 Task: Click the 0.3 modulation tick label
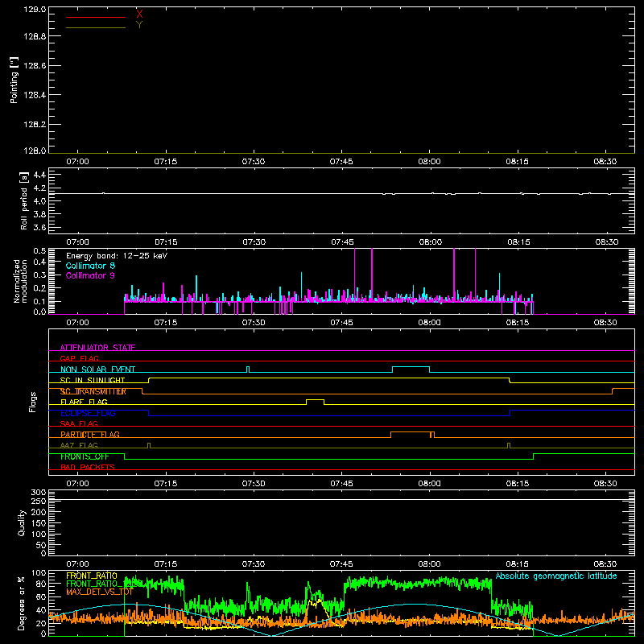(x=39, y=275)
